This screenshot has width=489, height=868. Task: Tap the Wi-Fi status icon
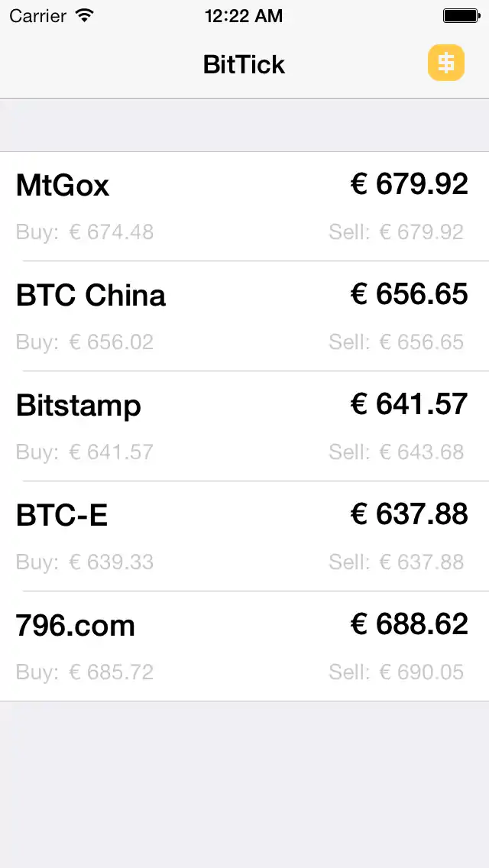[85, 15]
